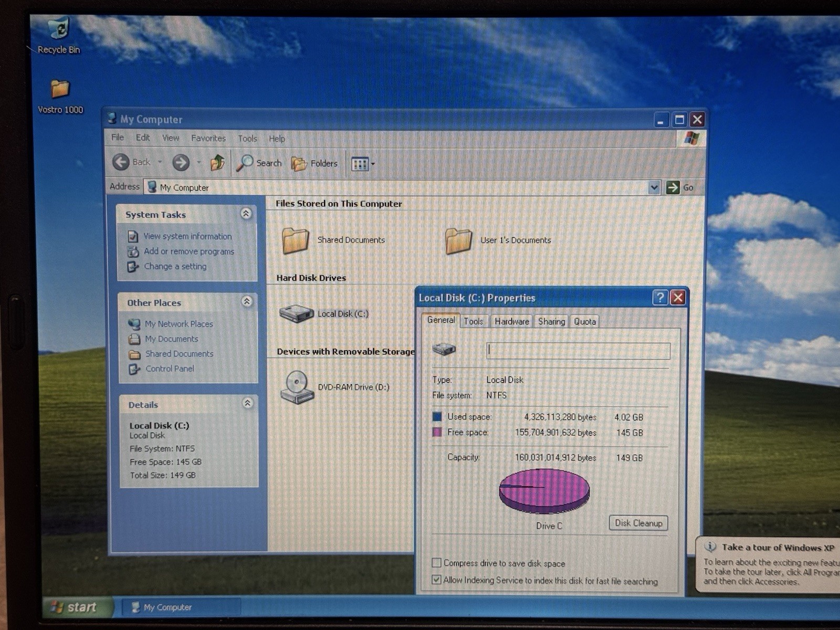This screenshot has width=840, height=630.
Task: Switch to the Tools tab in Properties
Action: [x=473, y=321]
